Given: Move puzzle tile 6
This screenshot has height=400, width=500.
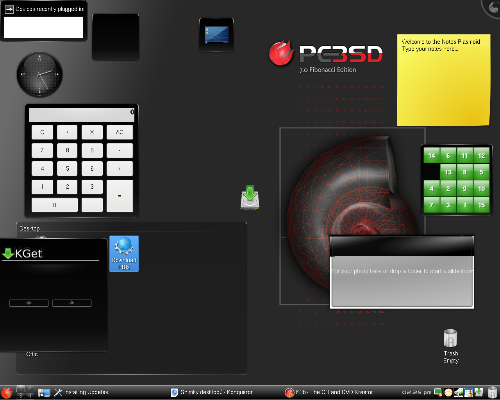Looking at the screenshot, I should (x=448, y=155).
